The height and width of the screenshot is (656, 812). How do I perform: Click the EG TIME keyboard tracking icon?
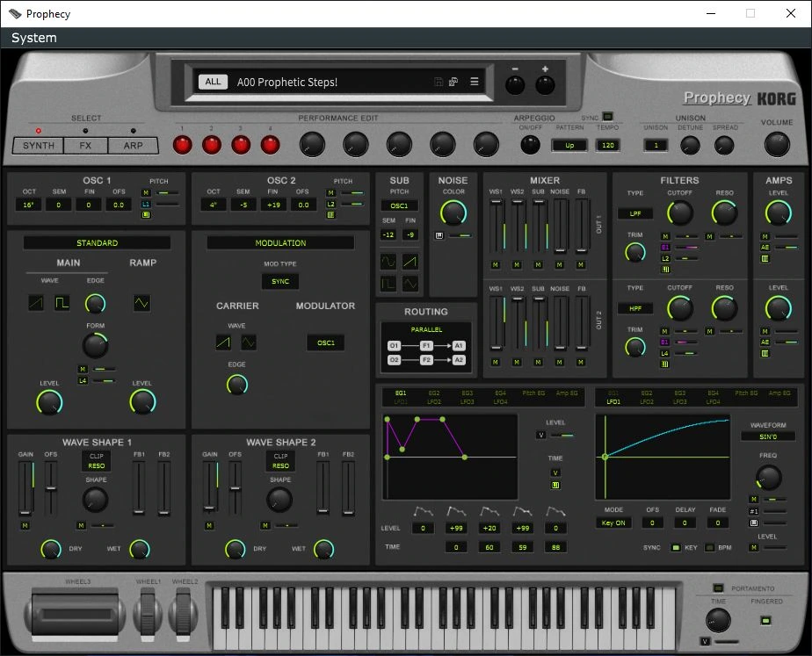coord(555,485)
